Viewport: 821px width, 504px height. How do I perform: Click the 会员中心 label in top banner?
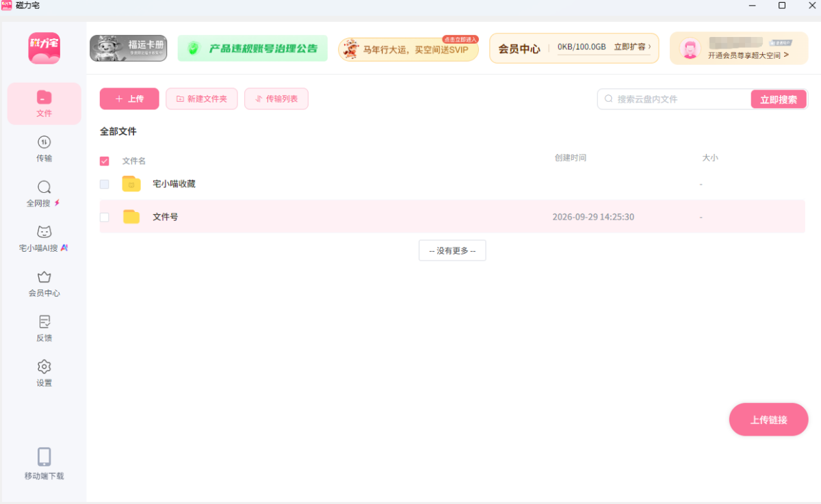519,49
